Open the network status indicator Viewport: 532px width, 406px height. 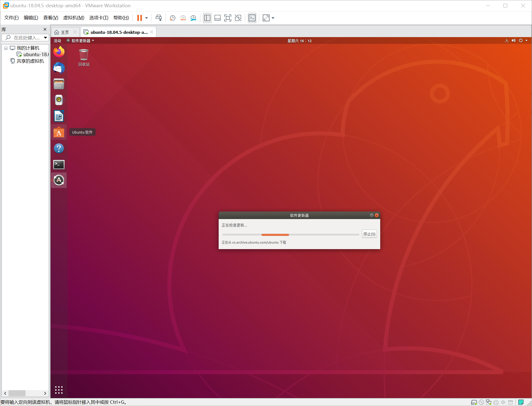point(506,41)
